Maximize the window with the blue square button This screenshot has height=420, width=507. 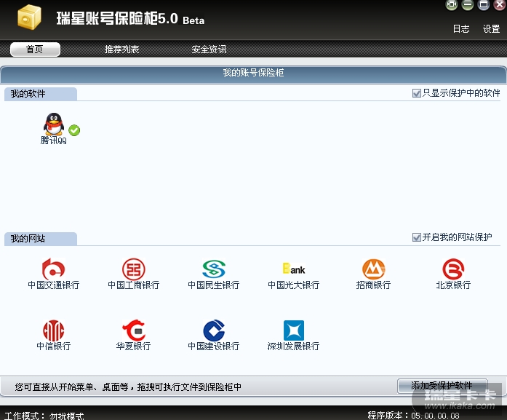484,4
